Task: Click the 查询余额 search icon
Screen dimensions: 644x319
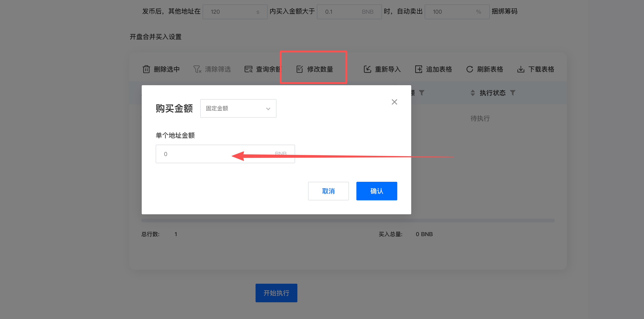Action: pos(248,69)
